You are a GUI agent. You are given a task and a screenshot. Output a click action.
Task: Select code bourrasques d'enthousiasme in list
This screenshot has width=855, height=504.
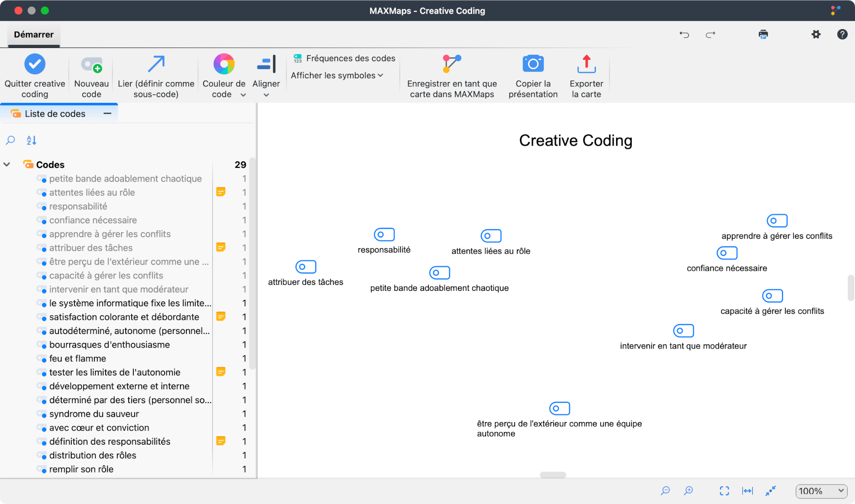coord(109,345)
